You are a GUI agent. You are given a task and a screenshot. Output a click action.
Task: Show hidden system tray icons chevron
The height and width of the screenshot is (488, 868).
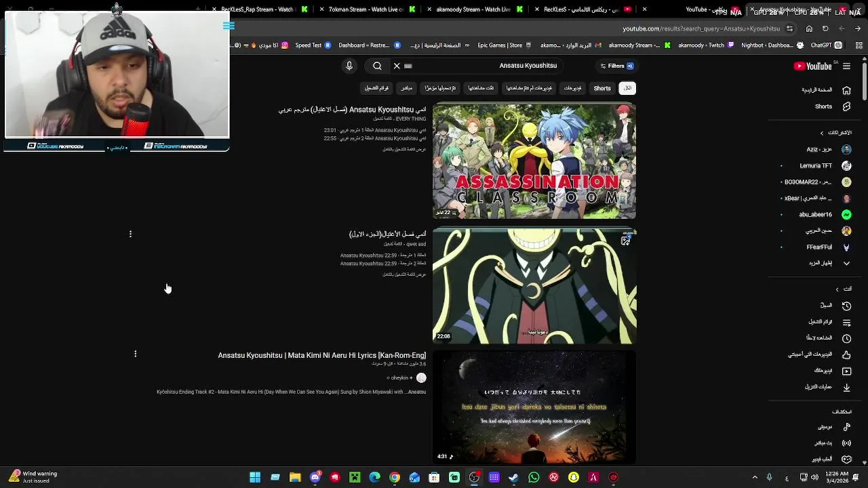click(x=755, y=477)
